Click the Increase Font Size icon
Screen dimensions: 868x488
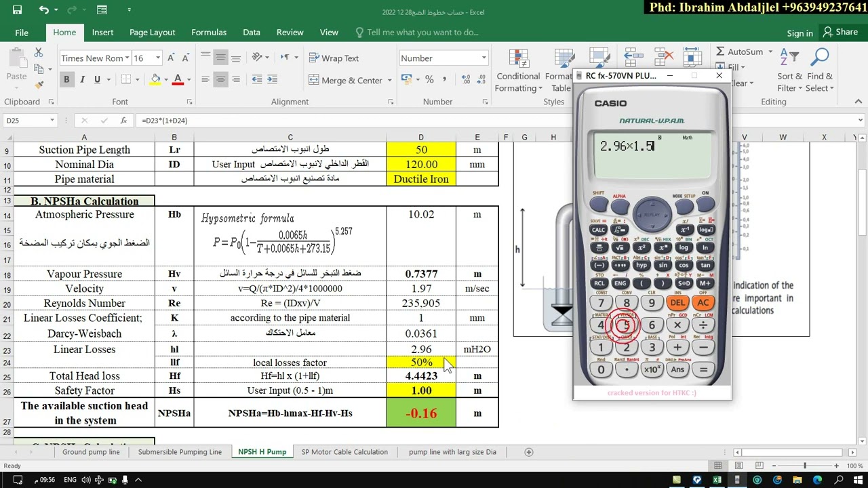click(x=171, y=58)
